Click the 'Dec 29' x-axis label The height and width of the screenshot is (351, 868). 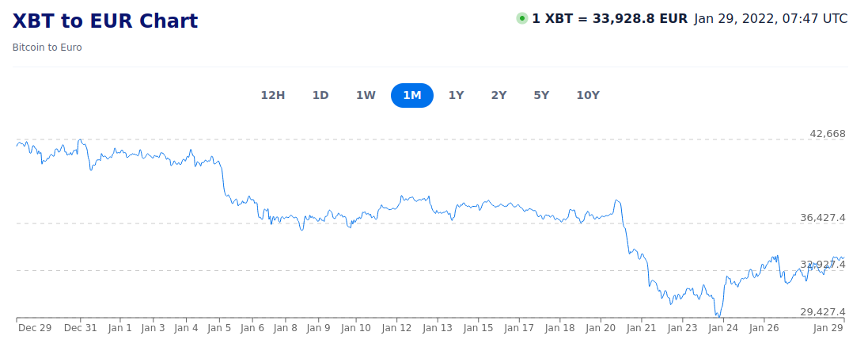pos(35,328)
